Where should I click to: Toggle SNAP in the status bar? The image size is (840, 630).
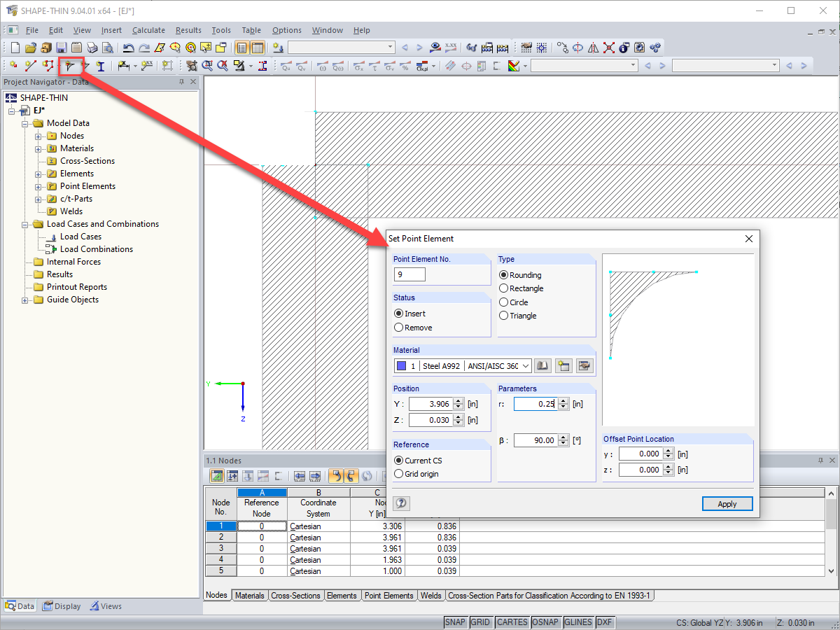pyautogui.click(x=455, y=622)
